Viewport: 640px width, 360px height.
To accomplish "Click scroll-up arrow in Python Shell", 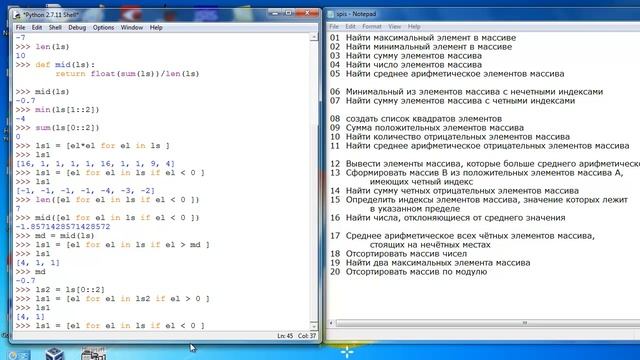I will (x=313, y=37).
